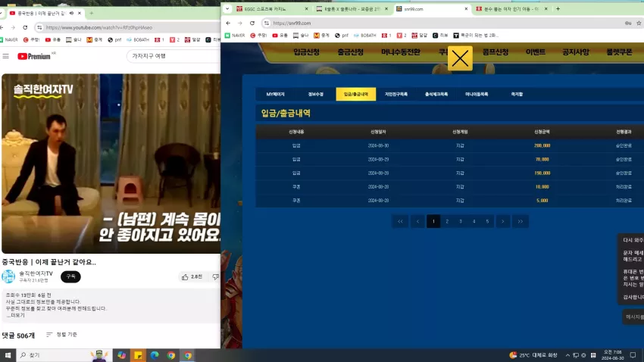This screenshot has height=362, width=644.
Task: Reload the snr99.com page
Action: coord(252,23)
